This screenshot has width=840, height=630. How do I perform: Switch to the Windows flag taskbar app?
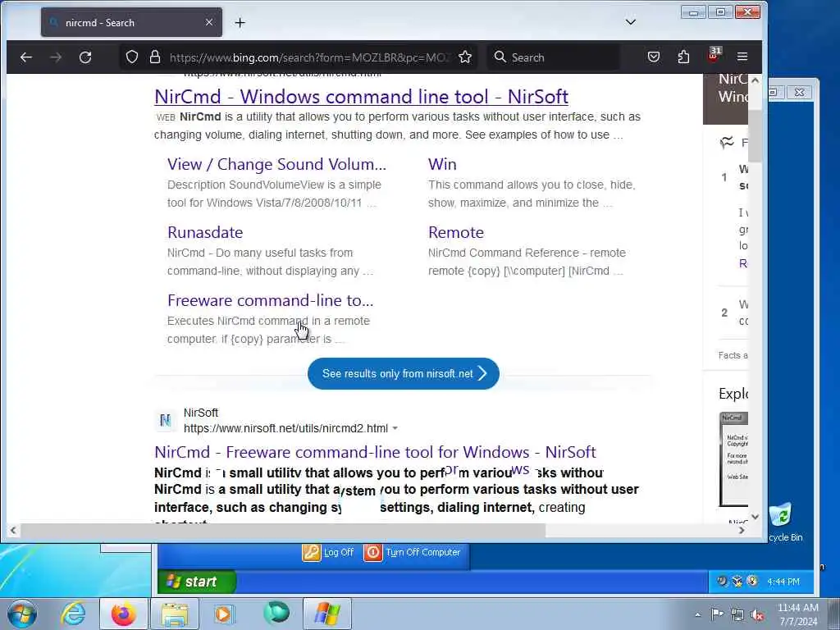[327, 614]
